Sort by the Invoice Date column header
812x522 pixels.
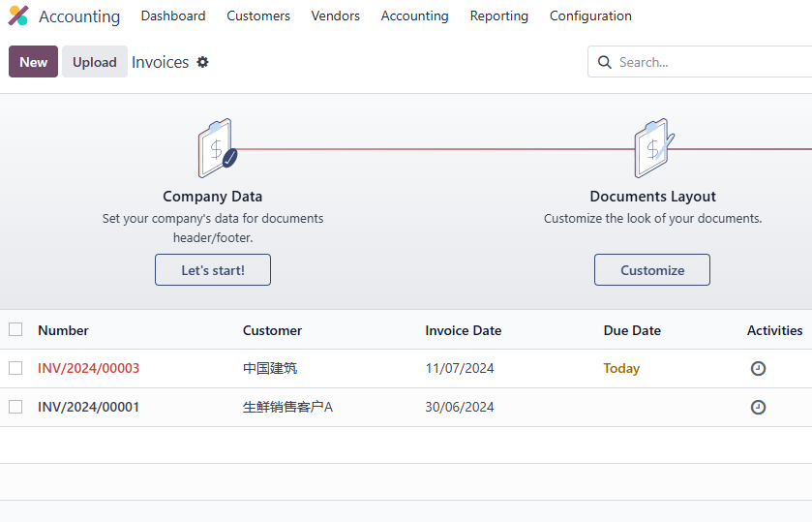coord(464,330)
